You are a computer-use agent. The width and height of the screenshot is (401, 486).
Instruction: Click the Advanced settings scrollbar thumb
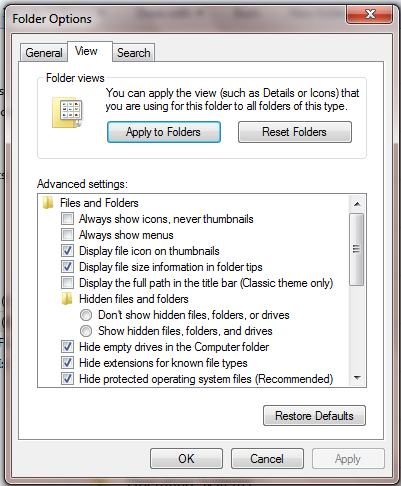(357, 249)
